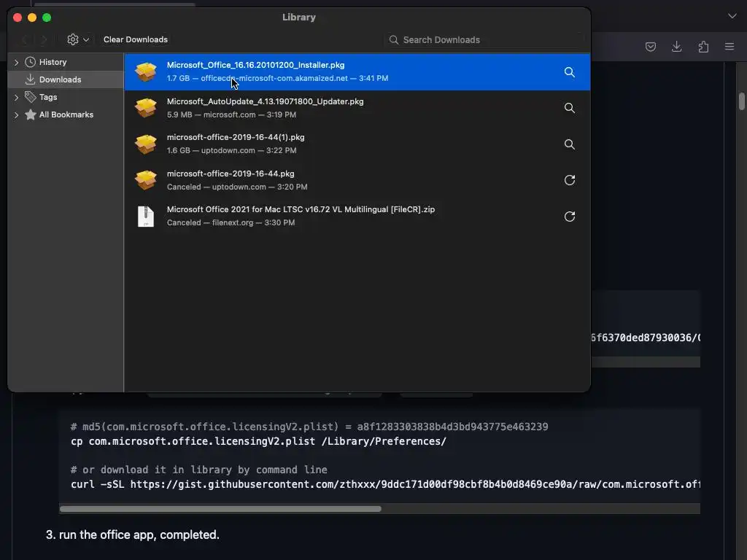Click package icon of microsoft-office-2019-16-44(1).pkg
Viewport: 747px width, 560px height.
(x=146, y=144)
